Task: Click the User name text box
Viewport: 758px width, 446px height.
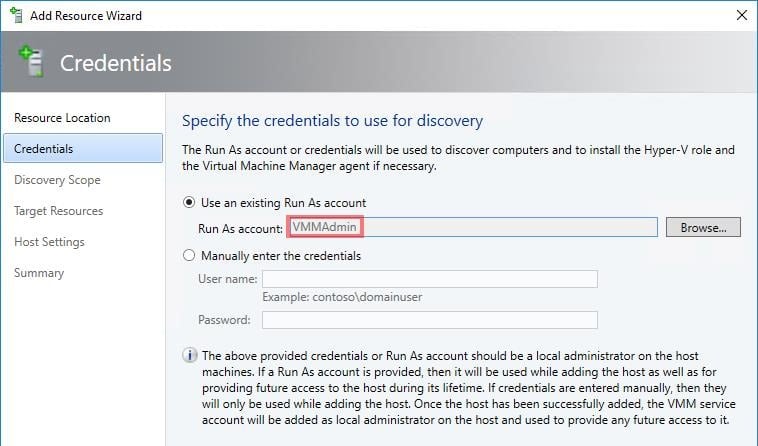Action: 430,279
